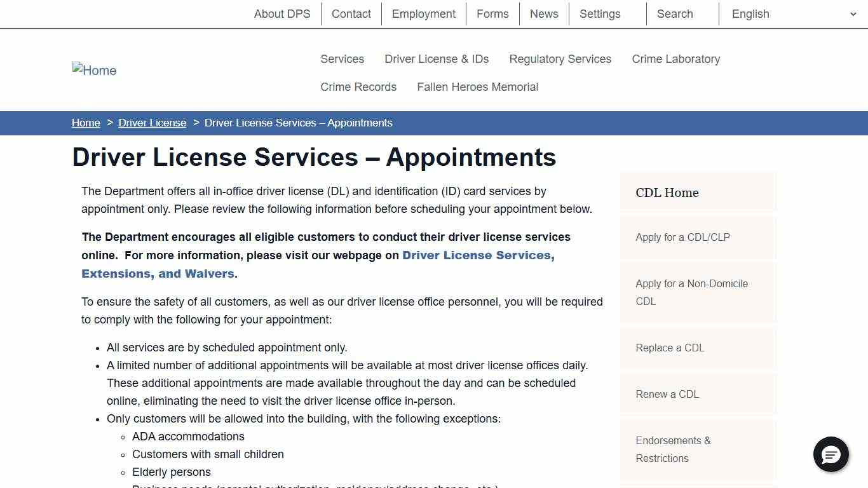Viewport: 868px width, 488px height.
Task: Open the Crime Records menu
Action: (x=358, y=86)
